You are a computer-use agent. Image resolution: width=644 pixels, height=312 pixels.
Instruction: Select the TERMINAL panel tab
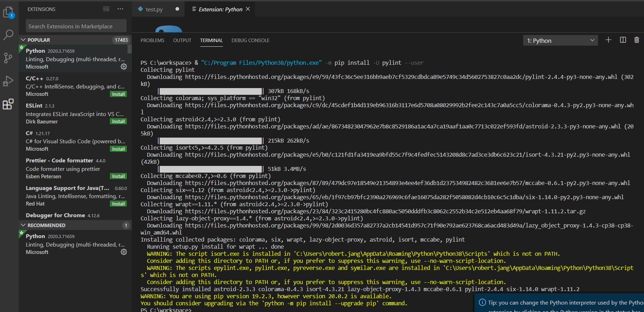pyautogui.click(x=211, y=41)
